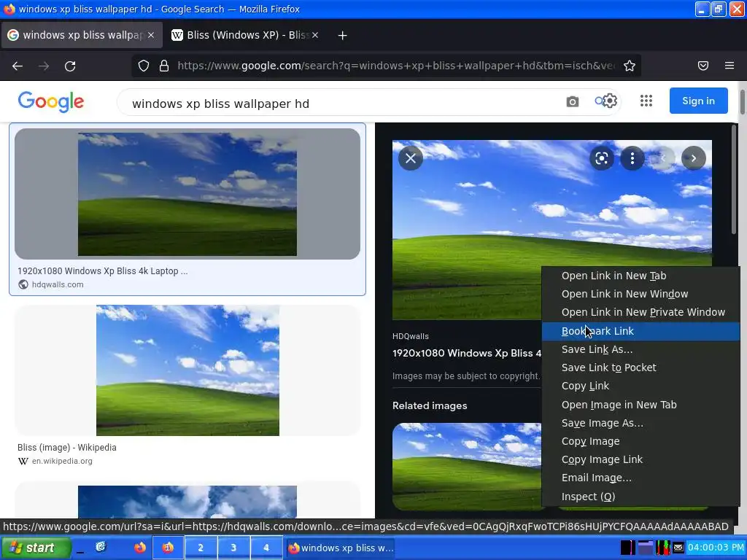Viewport: 747px width, 560px height.
Task: Open the Windows start menu
Action: 36,548
